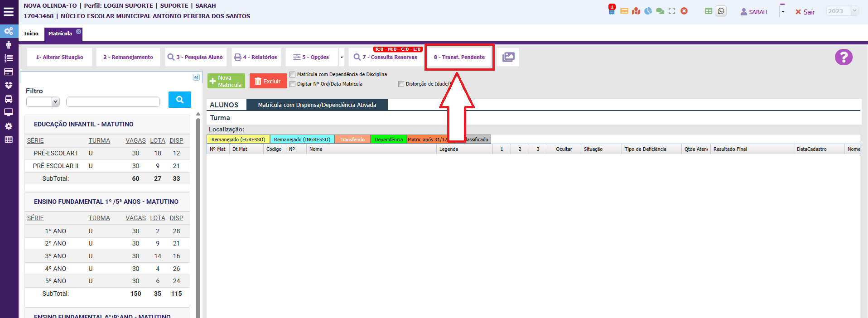The width and height of the screenshot is (868, 318).
Task: Toggle the Distorção de Idade checkbox
Action: tap(401, 84)
